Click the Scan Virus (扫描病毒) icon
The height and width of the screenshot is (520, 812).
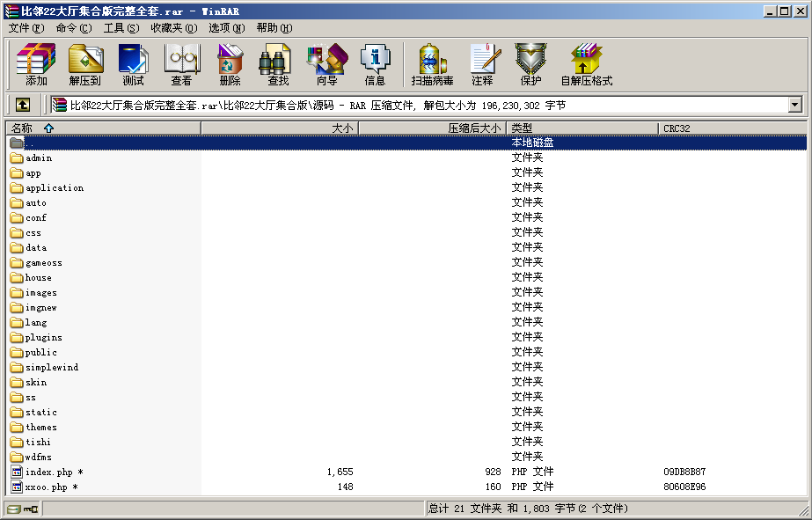432,64
